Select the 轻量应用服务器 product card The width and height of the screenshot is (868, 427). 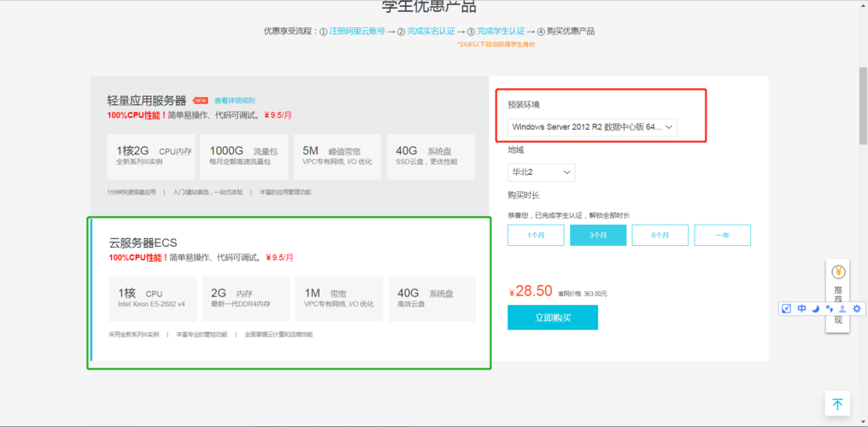click(290, 146)
